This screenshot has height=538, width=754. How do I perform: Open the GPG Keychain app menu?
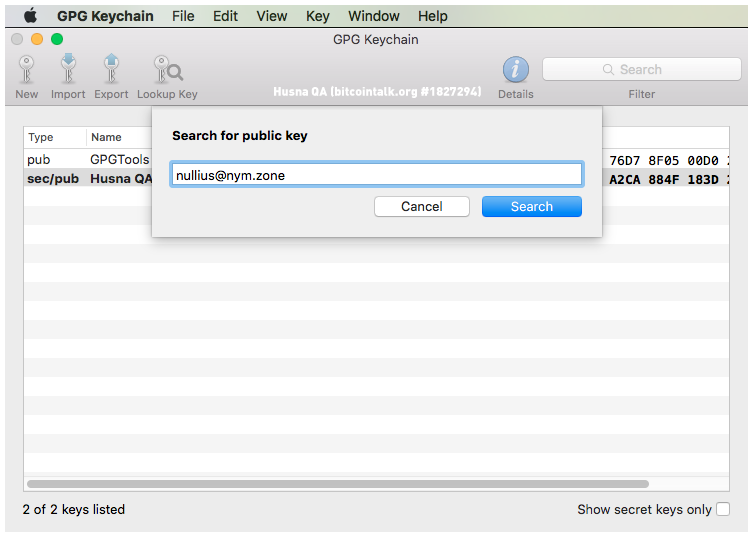[105, 16]
